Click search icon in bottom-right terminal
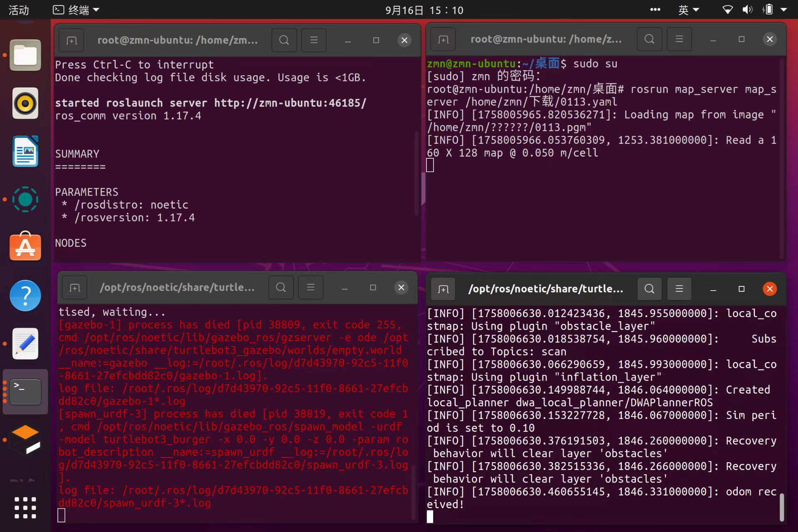 [649, 289]
